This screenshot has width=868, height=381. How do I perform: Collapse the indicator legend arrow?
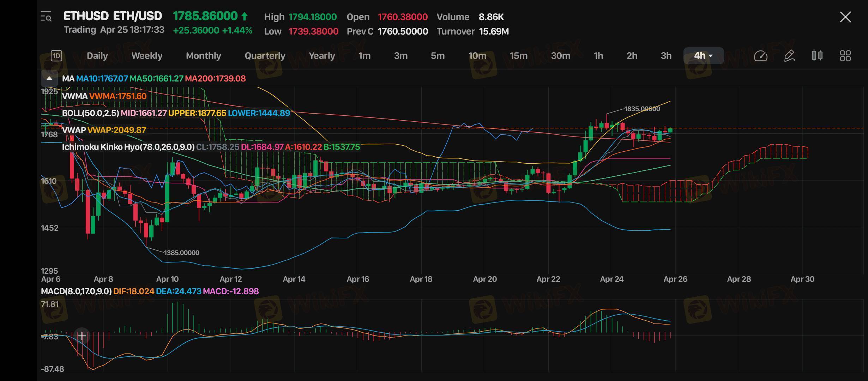(49, 78)
